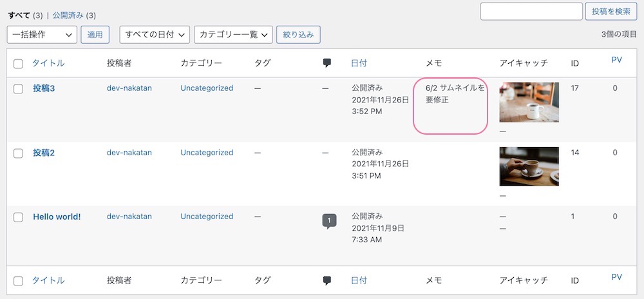The image size is (644, 299).
Task: Click the 適用 apply button
Action: pos(95,35)
